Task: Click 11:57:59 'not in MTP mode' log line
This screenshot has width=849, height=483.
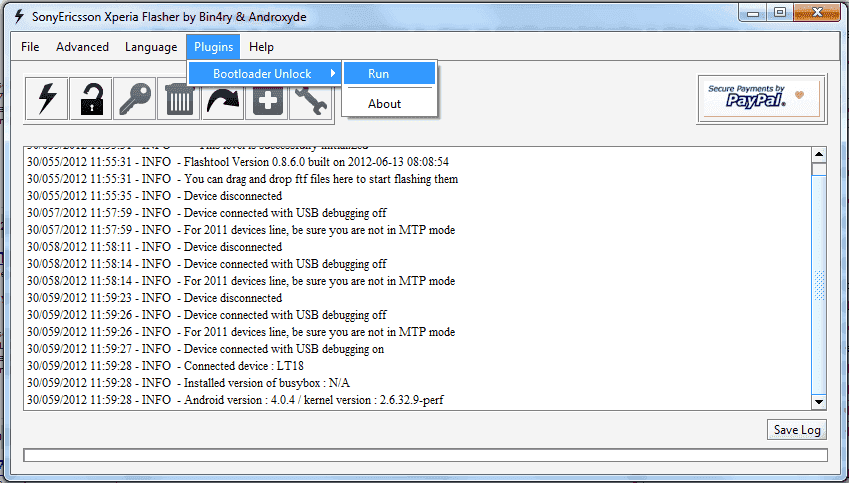Action: [241, 230]
